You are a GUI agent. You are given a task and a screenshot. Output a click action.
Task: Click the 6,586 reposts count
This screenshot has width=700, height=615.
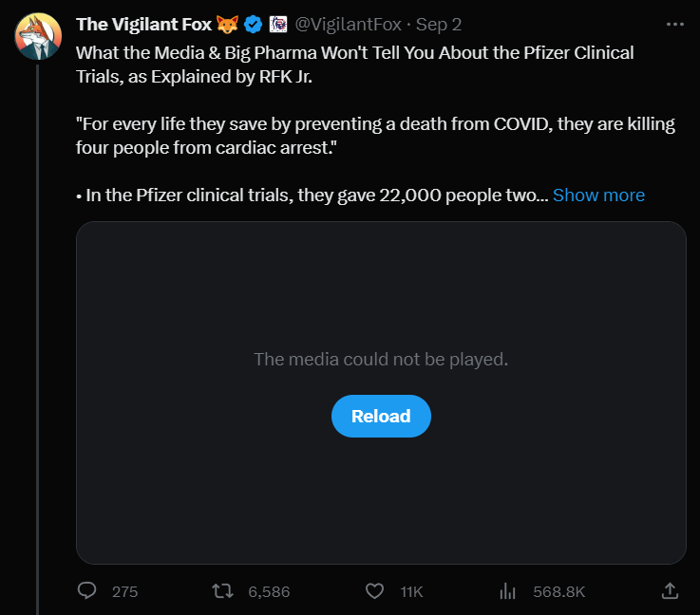[269, 591]
